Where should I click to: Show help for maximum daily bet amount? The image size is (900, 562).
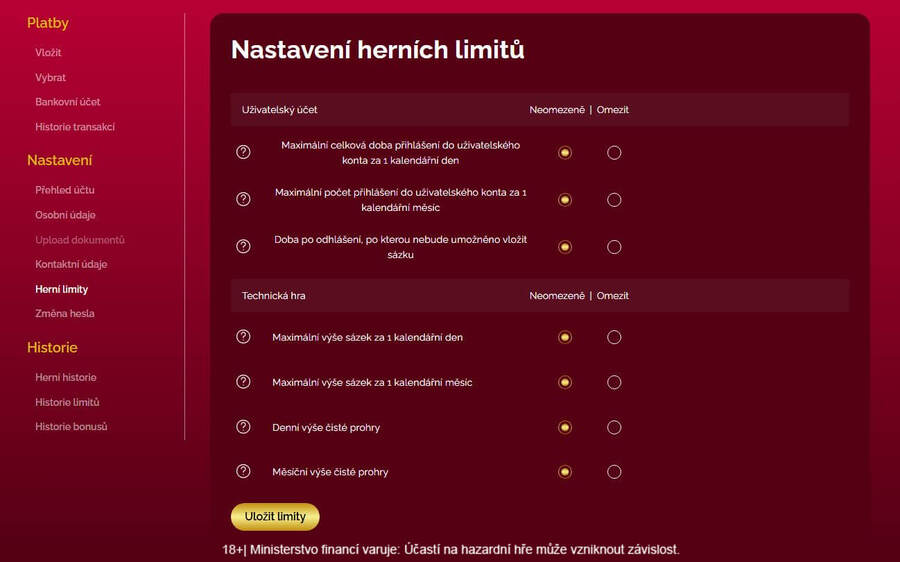coord(243,337)
